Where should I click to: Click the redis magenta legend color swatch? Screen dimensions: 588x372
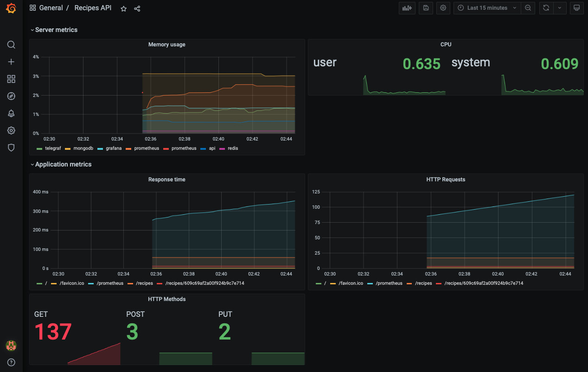tap(222, 149)
